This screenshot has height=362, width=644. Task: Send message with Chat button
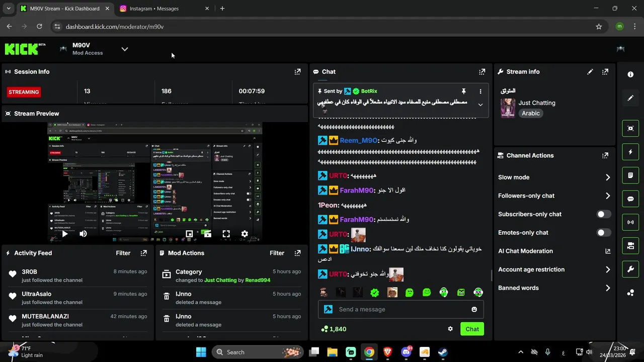tap(472, 329)
